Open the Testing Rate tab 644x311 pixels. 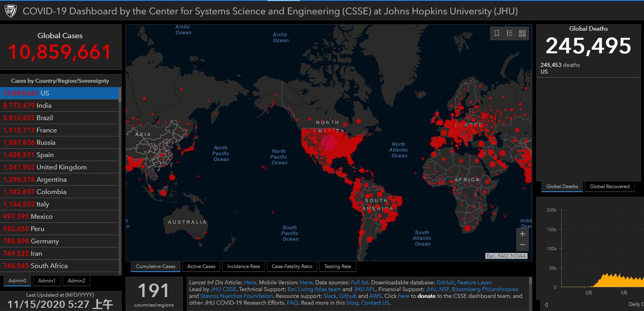(x=338, y=266)
